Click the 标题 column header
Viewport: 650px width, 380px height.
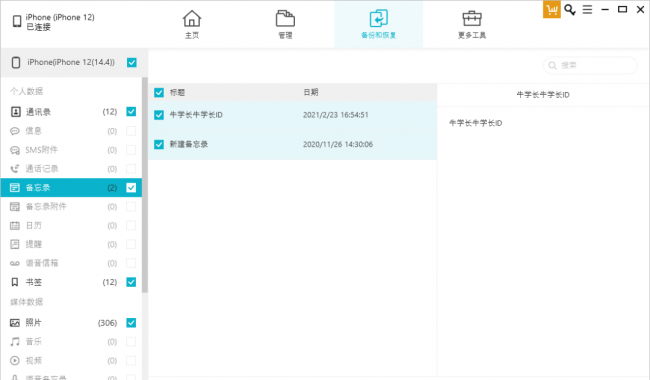click(177, 92)
